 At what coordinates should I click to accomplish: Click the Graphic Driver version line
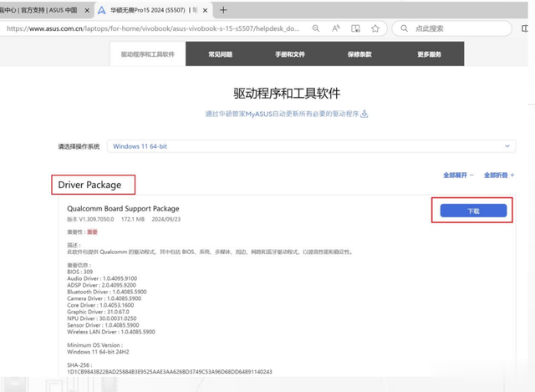click(98, 312)
